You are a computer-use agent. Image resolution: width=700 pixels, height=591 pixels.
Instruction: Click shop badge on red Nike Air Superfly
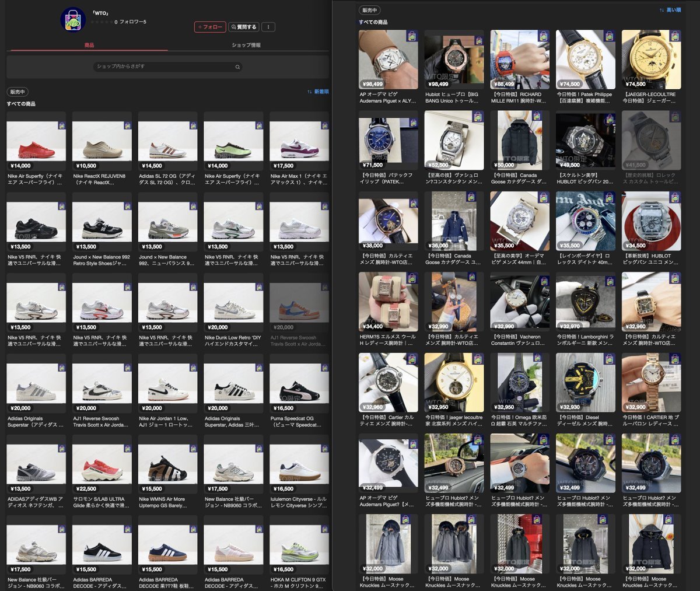61,125
